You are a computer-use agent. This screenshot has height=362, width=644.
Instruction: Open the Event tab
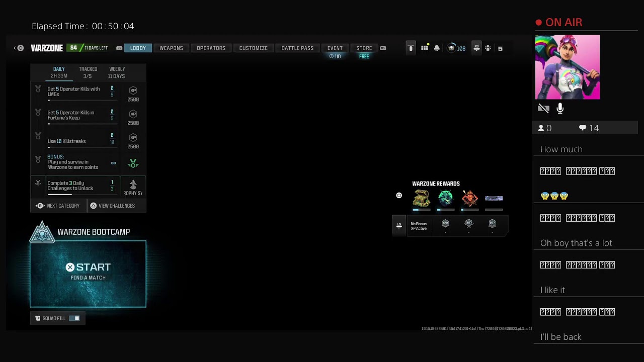tap(335, 48)
